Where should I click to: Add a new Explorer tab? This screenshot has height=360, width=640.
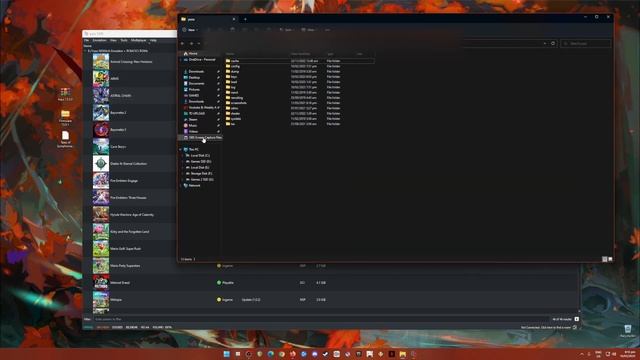tap(245, 19)
